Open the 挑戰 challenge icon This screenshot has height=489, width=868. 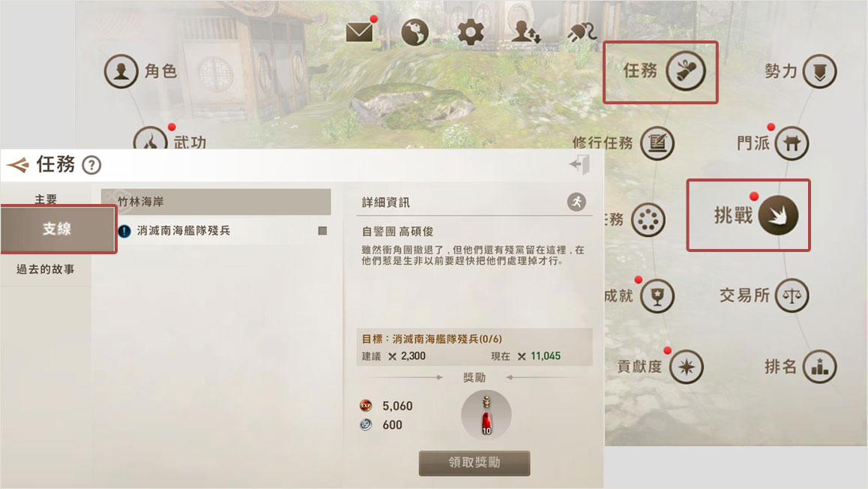pos(778,215)
